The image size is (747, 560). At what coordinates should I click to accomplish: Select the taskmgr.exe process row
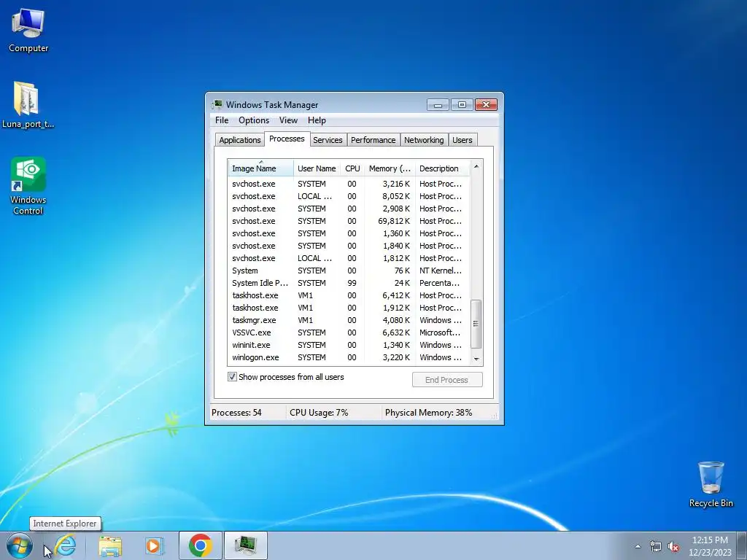[x=348, y=320]
